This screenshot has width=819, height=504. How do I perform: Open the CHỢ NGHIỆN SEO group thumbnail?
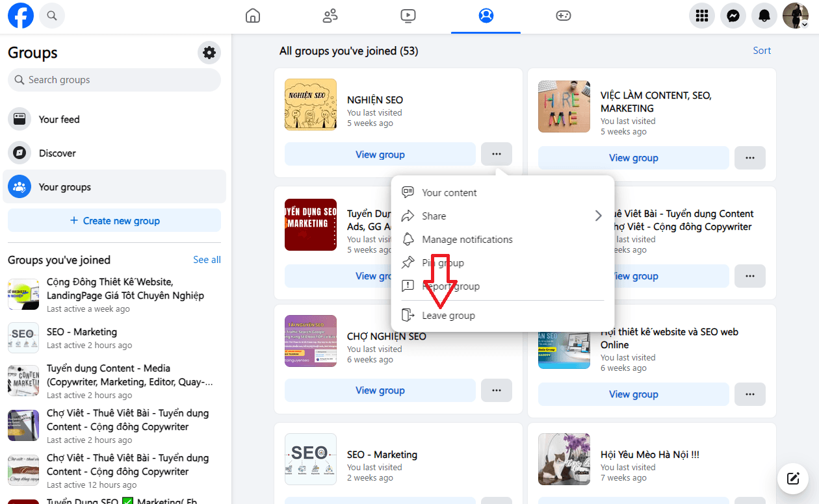(311, 342)
